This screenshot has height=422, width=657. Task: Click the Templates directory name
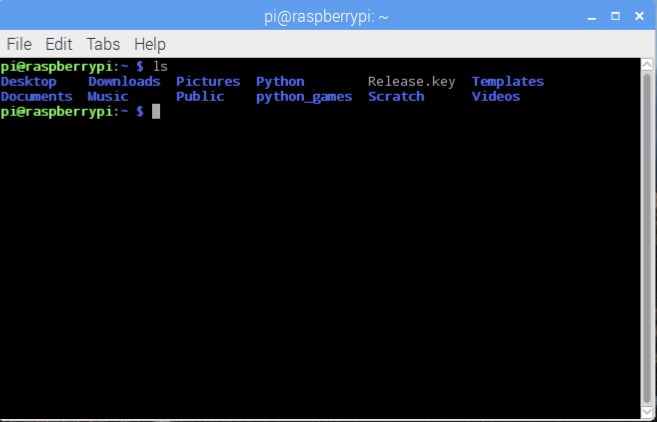point(508,82)
